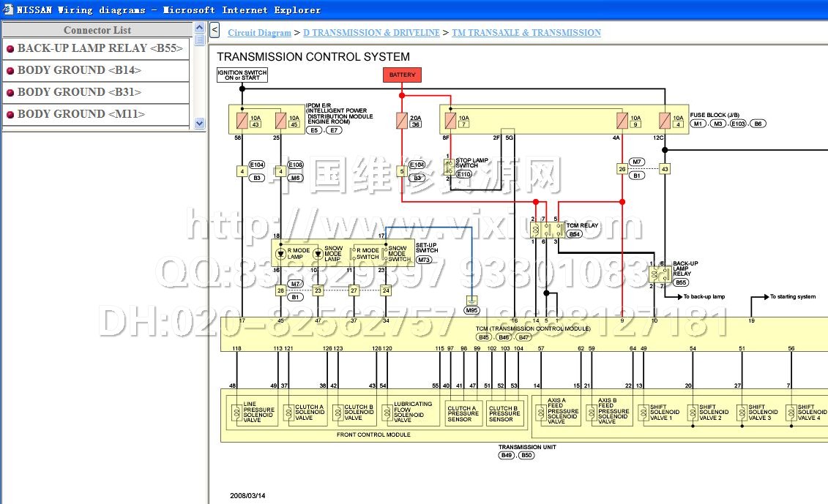The width and height of the screenshot is (828, 504).
Task: Click the CLUTCH A PRESSURE SENSOR box
Action: pos(463,413)
